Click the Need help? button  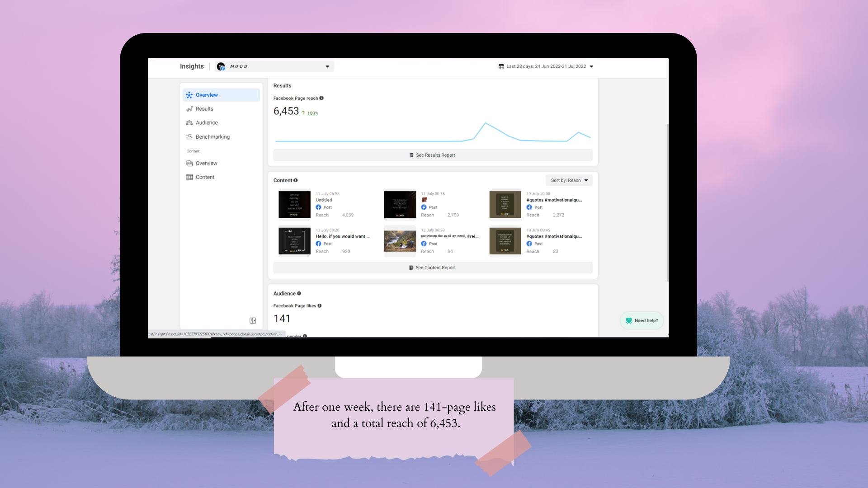click(642, 320)
